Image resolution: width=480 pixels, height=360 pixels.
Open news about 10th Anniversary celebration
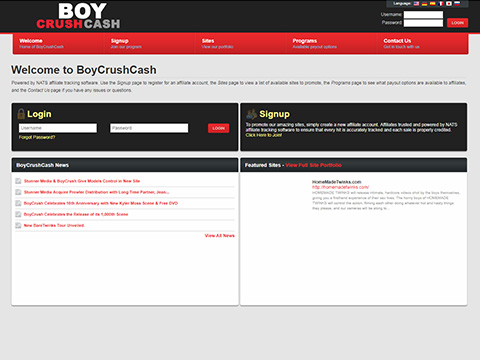(101, 203)
